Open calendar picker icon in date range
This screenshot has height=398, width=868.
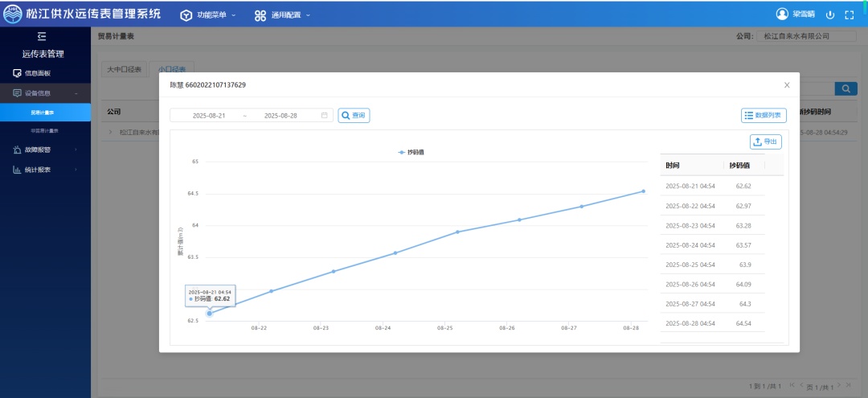coord(325,115)
